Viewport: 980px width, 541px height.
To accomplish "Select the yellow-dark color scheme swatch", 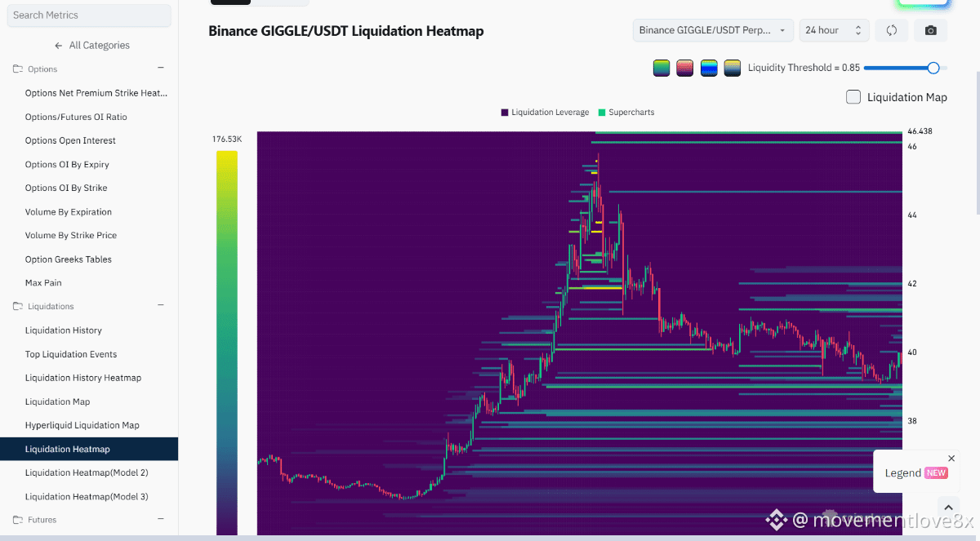I will (x=733, y=68).
